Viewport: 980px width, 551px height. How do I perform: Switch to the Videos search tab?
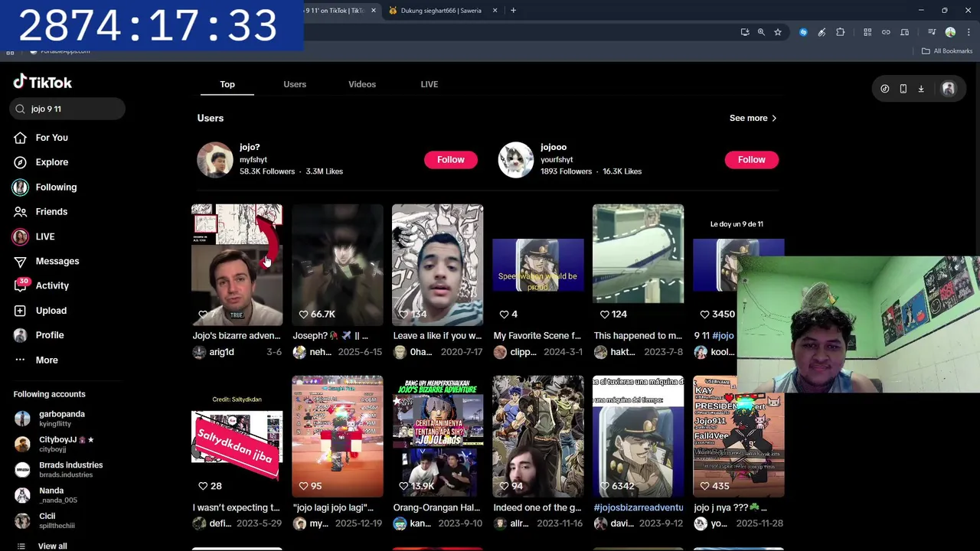tap(362, 84)
